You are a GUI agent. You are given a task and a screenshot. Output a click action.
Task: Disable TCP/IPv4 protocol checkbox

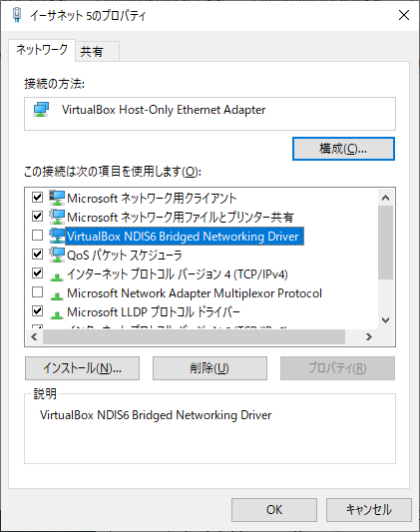click(37, 272)
